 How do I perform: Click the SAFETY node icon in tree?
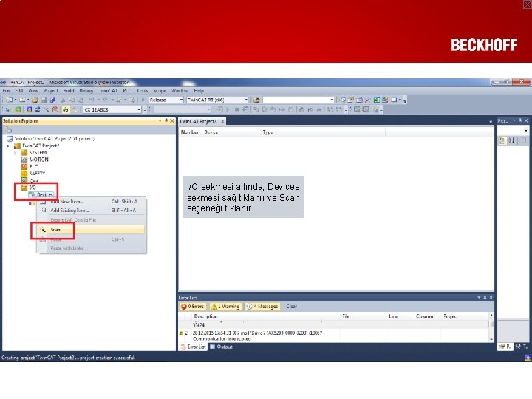24,174
